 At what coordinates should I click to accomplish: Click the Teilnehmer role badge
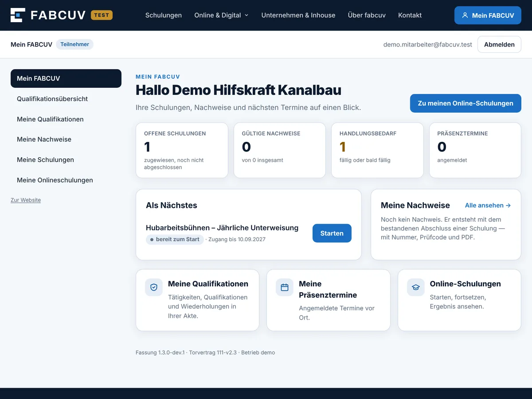74,44
